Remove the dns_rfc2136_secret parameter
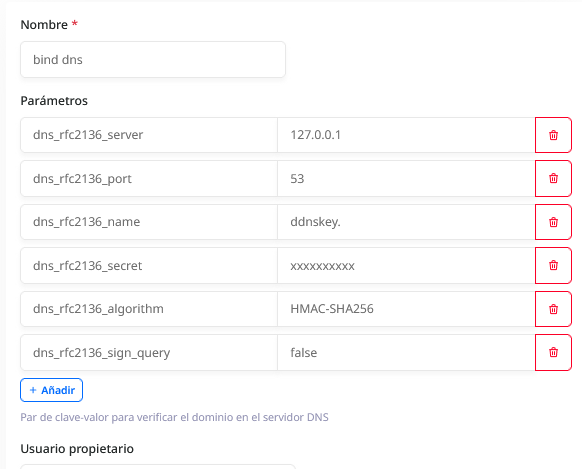The width and height of the screenshot is (582, 469). tap(553, 265)
